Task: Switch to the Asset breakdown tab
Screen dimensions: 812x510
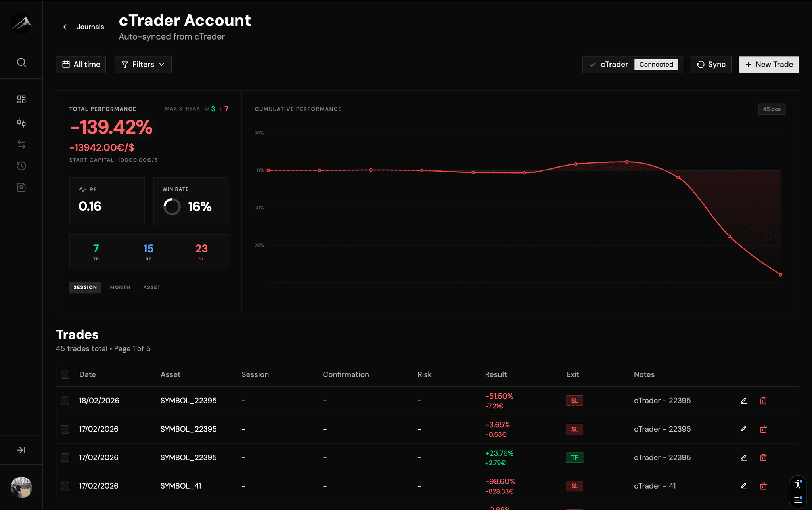Action: coord(152,287)
